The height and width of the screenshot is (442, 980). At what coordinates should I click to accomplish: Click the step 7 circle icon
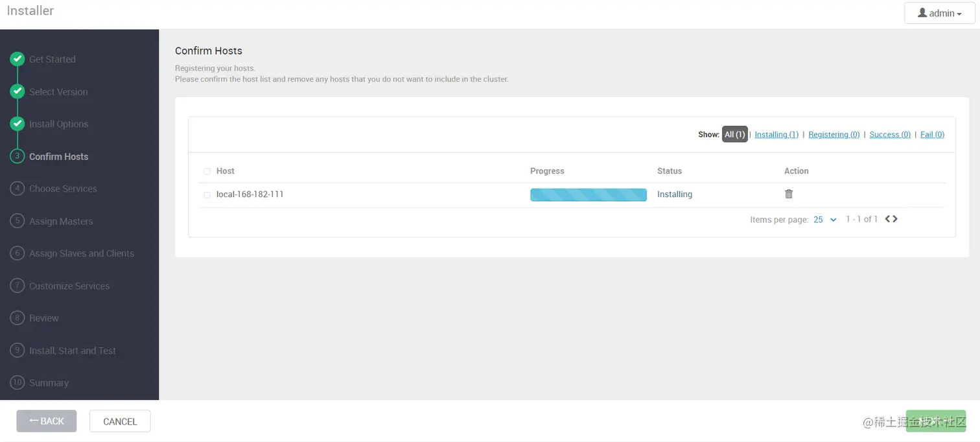point(17,286)
